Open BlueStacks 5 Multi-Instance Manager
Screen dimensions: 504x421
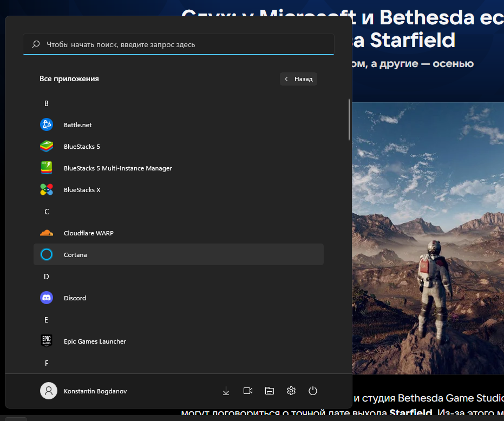117,168
